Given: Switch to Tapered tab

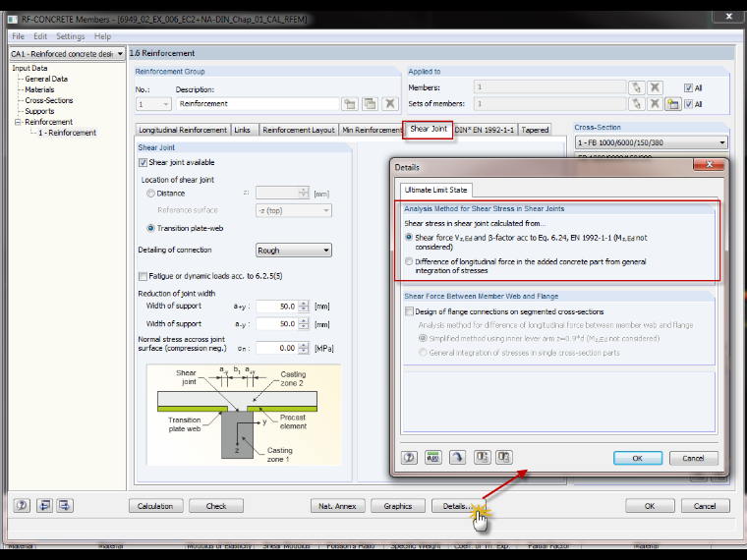Looking at the screenshot, I should [x=535, y=130].
